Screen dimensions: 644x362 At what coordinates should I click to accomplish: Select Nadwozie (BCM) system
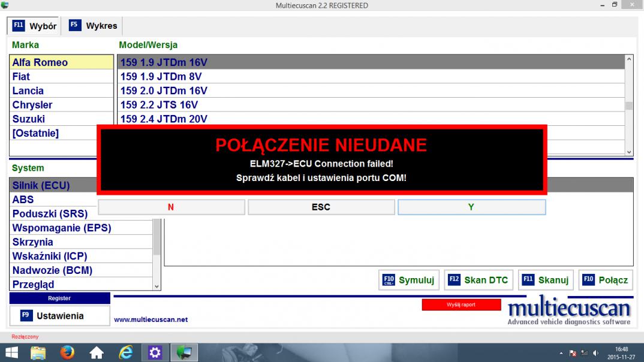[81, 270]
